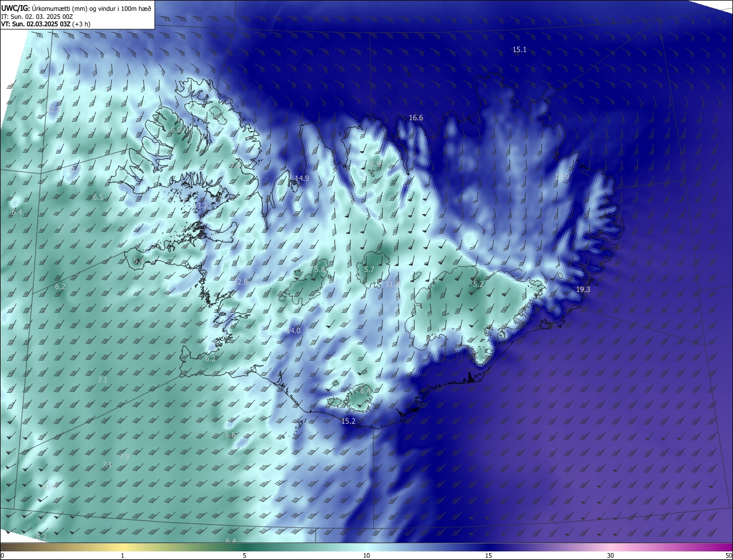Click the 14.0 map value label
The height and width of the screenshot is (560, 733).
(293, 331)
